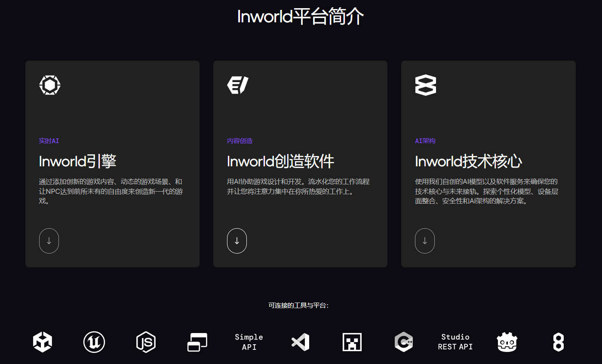Click the Studio REST API link
Viewport: 602px width, 364px height.
[x=455, y=342]
